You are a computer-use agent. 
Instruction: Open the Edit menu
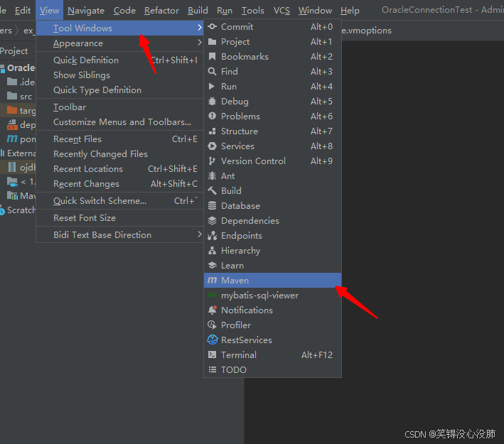tap(23, 11)
